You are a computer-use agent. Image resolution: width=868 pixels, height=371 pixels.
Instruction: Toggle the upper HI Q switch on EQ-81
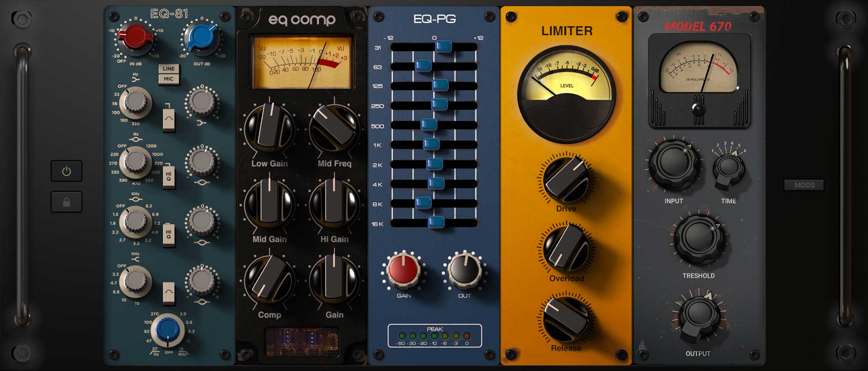pos(169,175)
